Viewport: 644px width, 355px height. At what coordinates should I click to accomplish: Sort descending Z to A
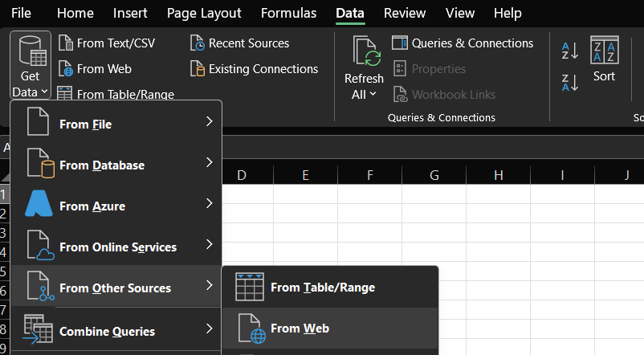coord(569,81)
